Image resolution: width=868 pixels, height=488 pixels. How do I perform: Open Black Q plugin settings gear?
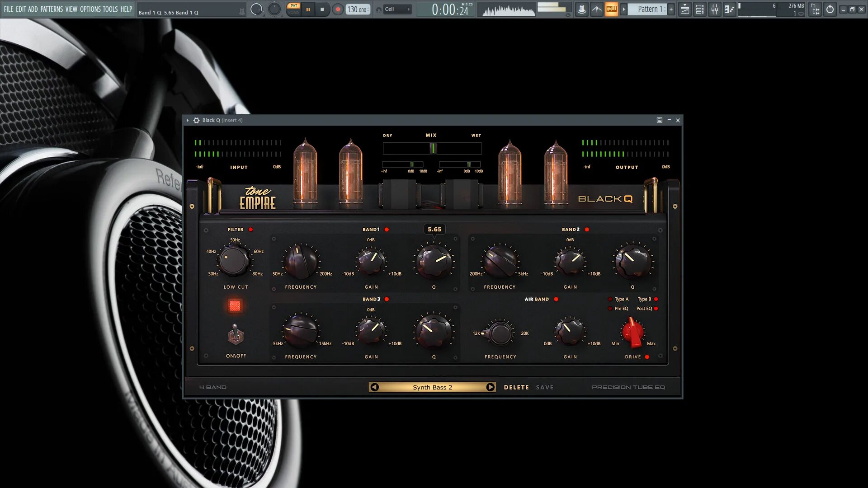[x=196, y=120]
